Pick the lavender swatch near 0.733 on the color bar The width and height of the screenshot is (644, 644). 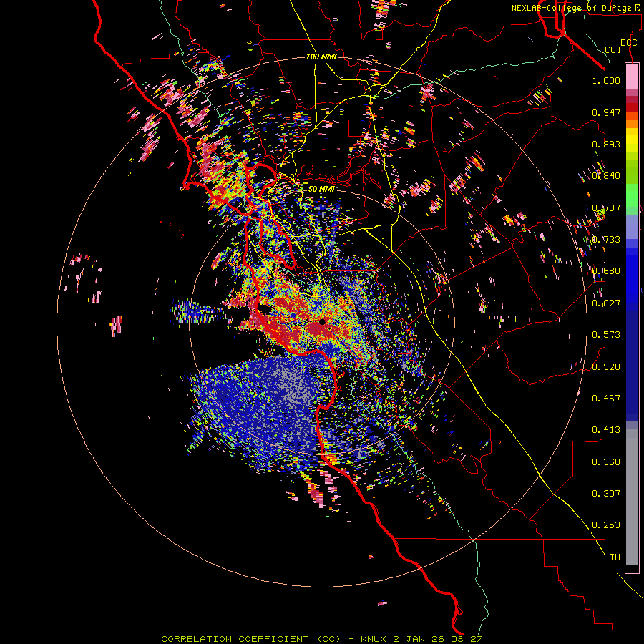[x=632, y=227]
